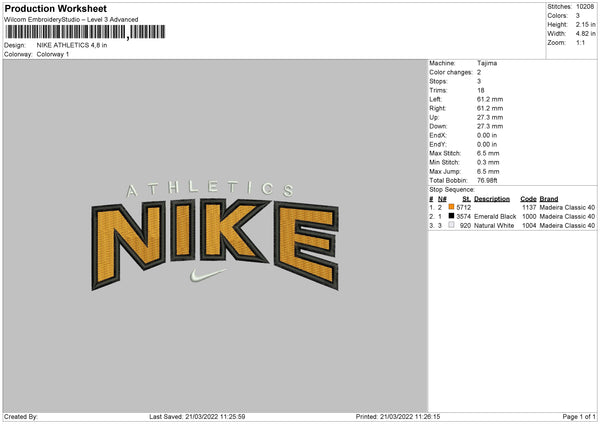Viewport: 600px width, 424px height.
Task: Click the design name 'NIKE ATHLETICS 4,8 in'
Action: point(72,45)
